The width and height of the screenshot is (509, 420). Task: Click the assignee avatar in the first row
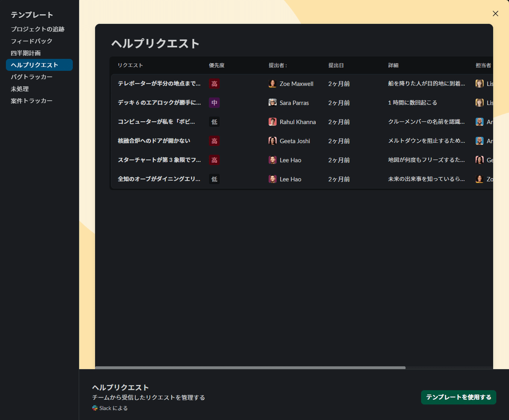coord(479,83)
